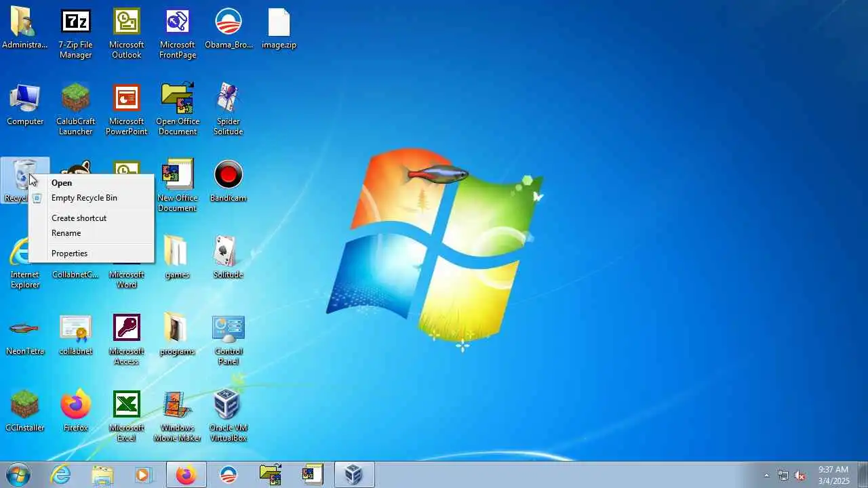
Task: Select the Computer desktop icon
Action: click(x=25, y=105)
